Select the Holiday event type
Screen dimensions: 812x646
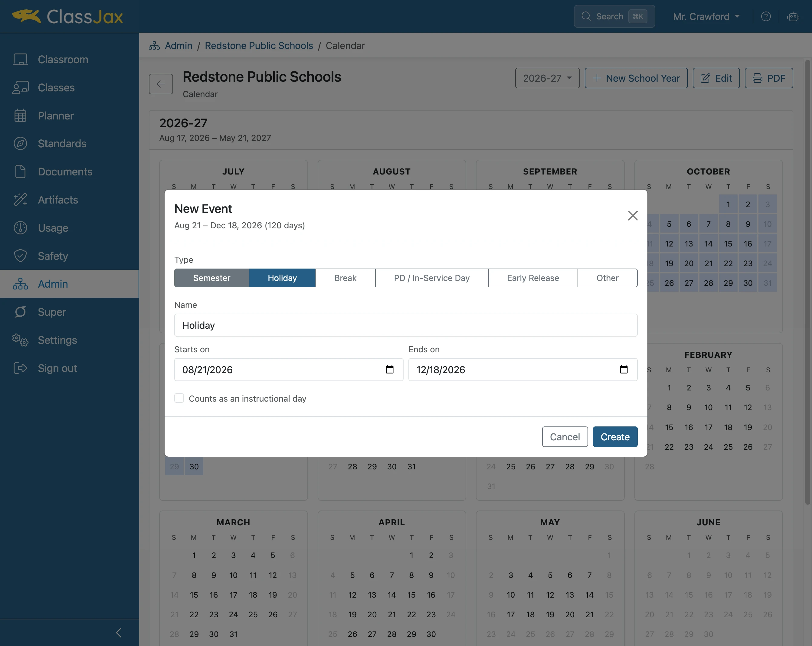coord(283,278)
